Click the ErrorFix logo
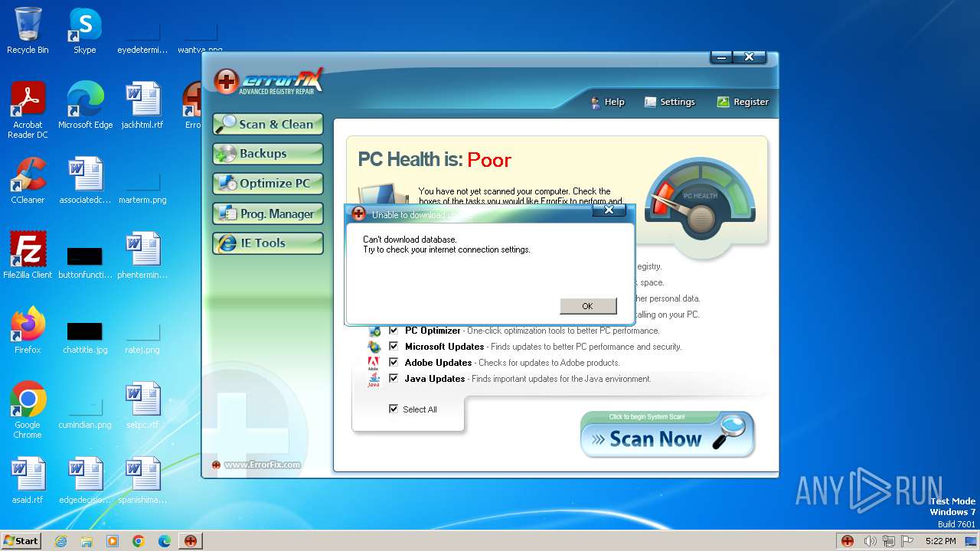The height and width of the screenshot is (551, 980). [269, 81]
